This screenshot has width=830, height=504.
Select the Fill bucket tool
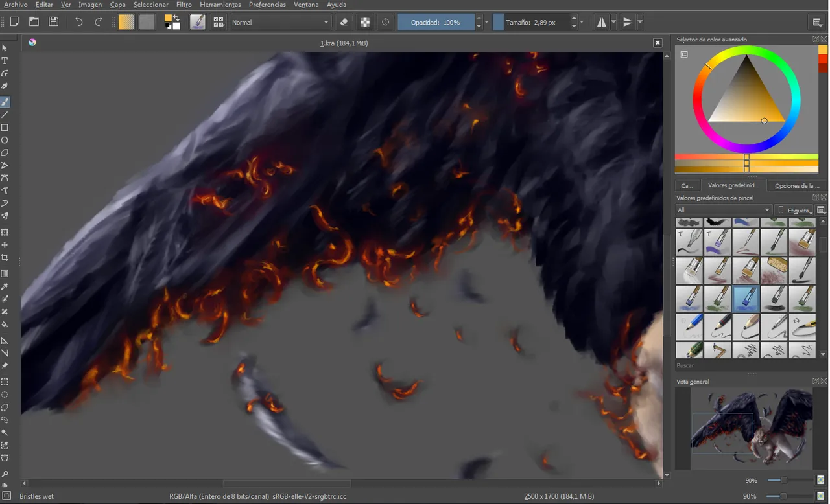(5, 325)
